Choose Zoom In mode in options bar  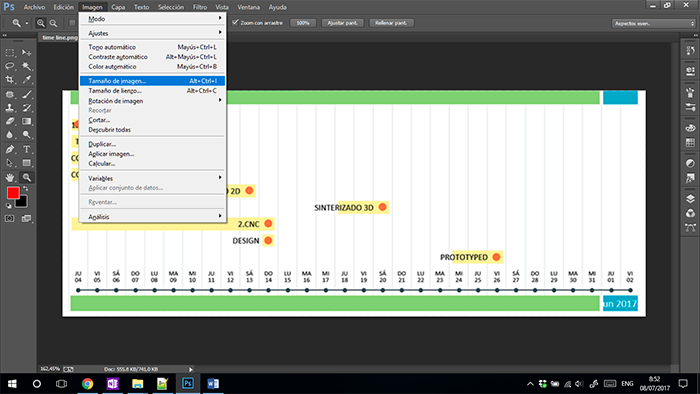click(x=41, y=23)
